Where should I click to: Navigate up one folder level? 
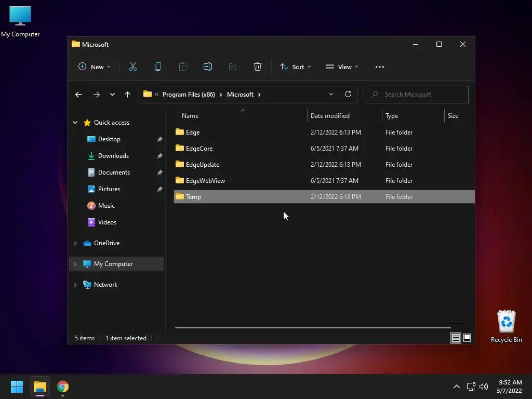(128, 95)
